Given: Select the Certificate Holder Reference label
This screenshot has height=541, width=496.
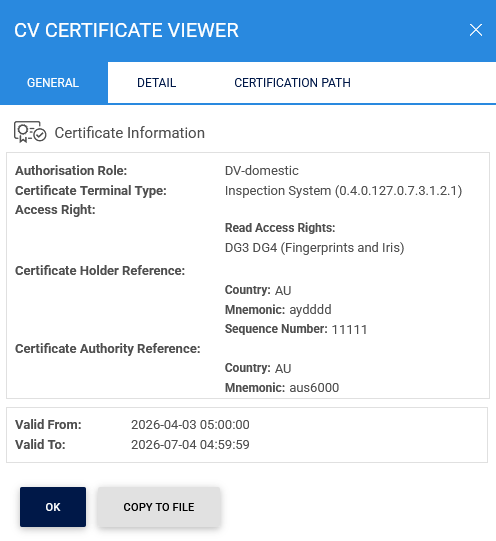Looking at the screenshot, I should tap(100, 271).
